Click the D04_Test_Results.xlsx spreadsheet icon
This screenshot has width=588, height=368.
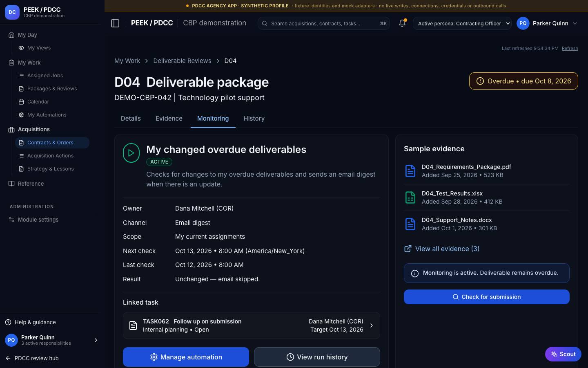click(x=410, y=197)
